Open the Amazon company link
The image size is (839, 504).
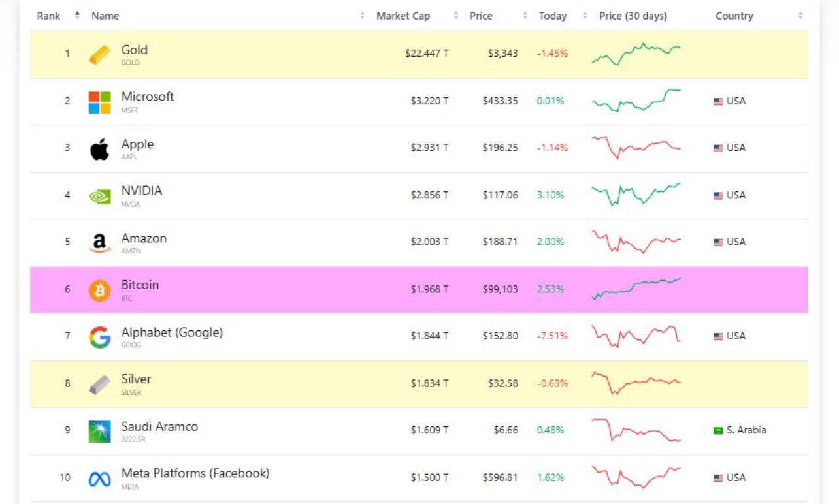pyautogui.click(x=144, y=238)
